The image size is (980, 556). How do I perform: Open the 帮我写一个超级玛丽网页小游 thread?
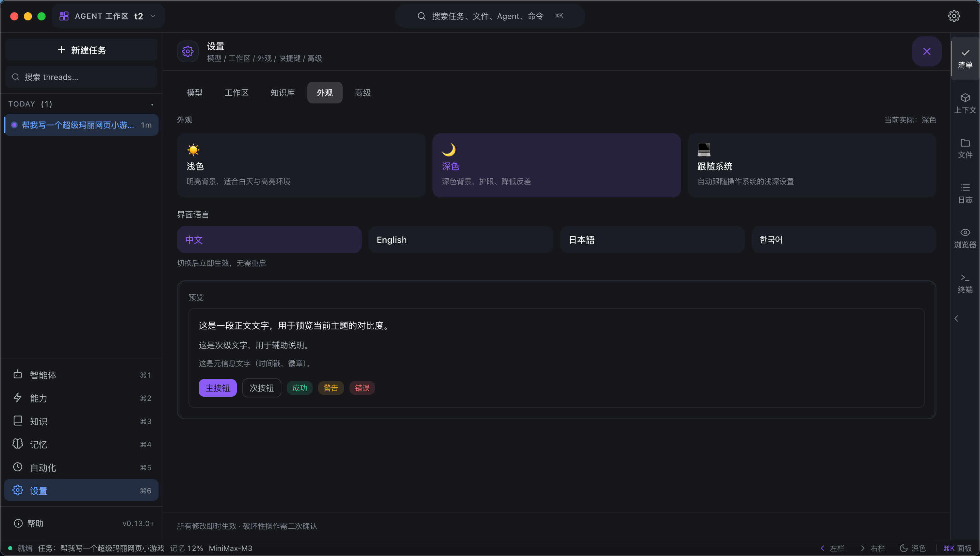pos(81,125)
